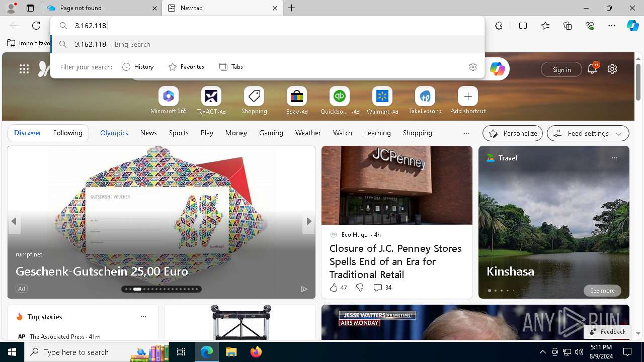The image size is (644, 362).
Task: Open the Quickbooks shortcut
Action: tap(340, 101)
